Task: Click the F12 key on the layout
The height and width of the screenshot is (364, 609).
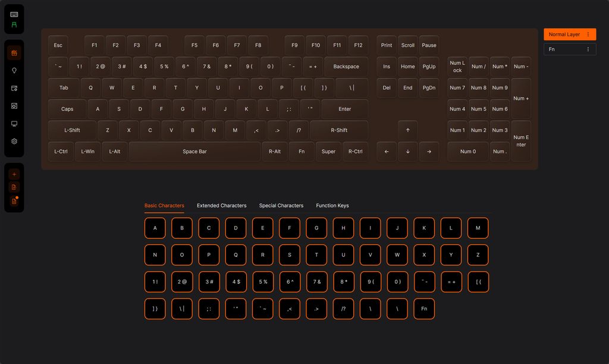Action: [x=358, y=45]
